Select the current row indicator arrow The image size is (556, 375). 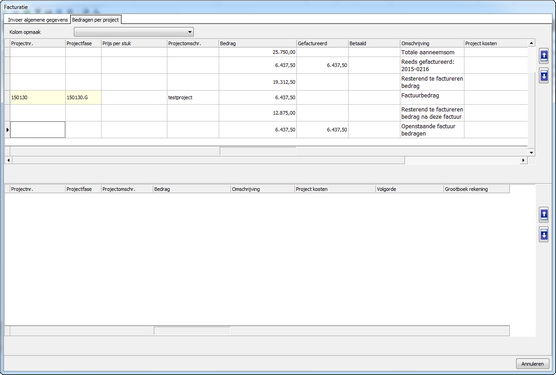(x=7, y=130)
